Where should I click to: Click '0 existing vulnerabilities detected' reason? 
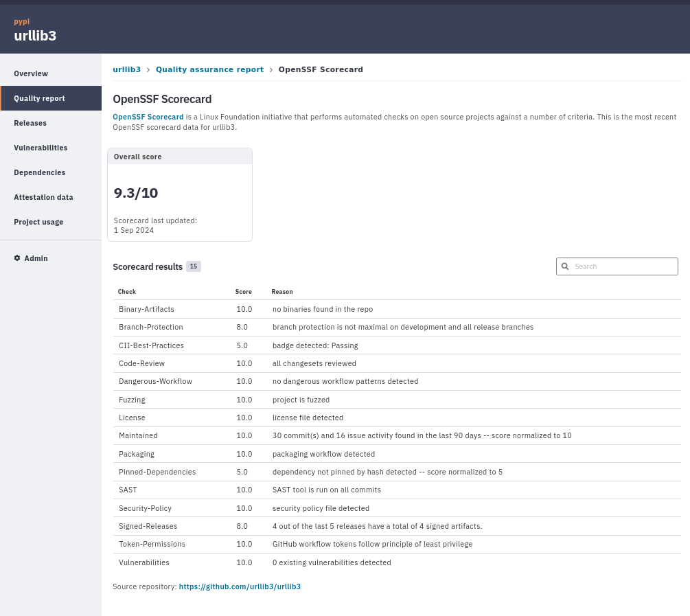[x=332, y=562]
